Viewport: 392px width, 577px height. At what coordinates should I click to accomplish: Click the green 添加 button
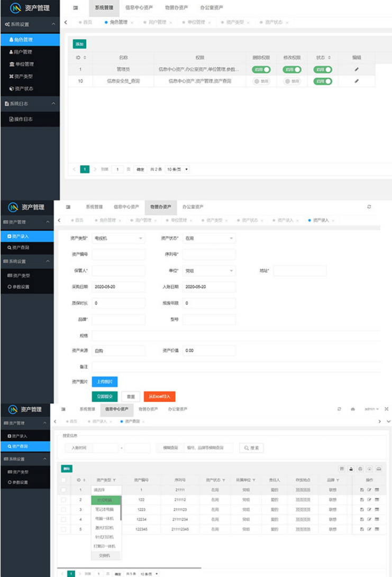pos(79,44)
